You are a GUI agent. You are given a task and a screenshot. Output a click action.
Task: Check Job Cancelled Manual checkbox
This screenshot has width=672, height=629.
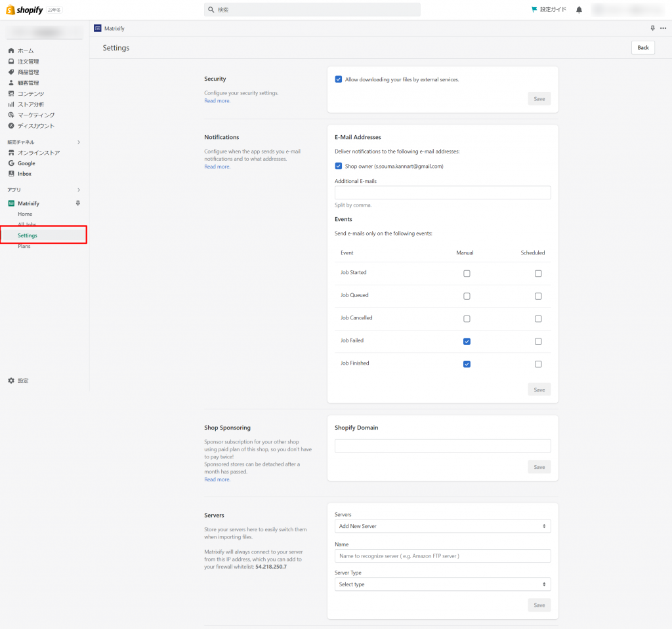point(467,319)
